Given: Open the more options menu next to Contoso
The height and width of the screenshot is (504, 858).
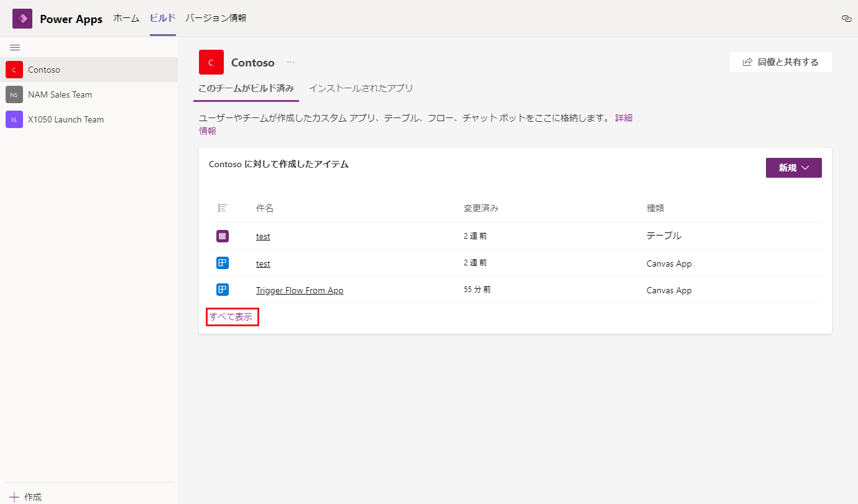Looking at the screenshot, I should tap(290, 62).
